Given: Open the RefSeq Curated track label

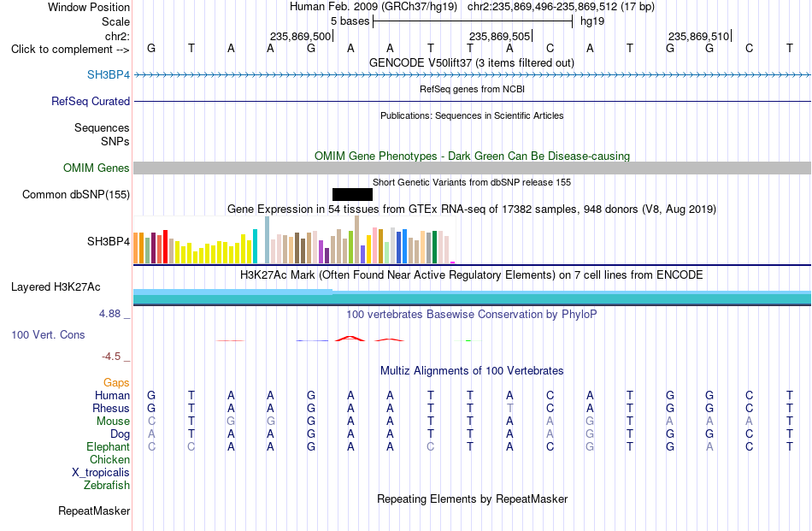Looking at the screenshot, I should pos(90,101).
